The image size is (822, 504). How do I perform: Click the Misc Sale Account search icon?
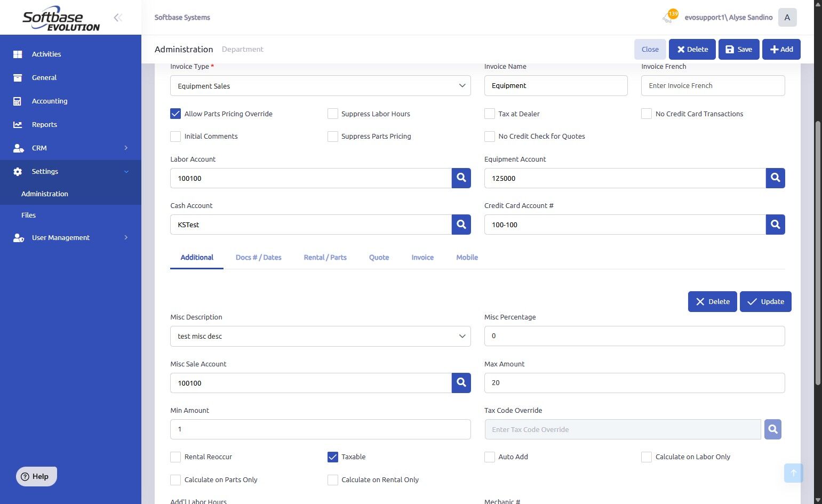(461, 383)
